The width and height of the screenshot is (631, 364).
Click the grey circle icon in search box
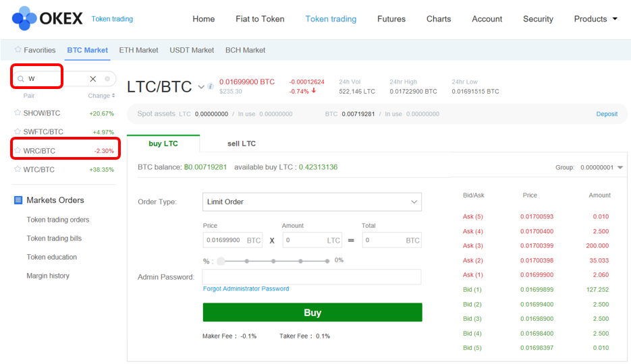point(107,79)
